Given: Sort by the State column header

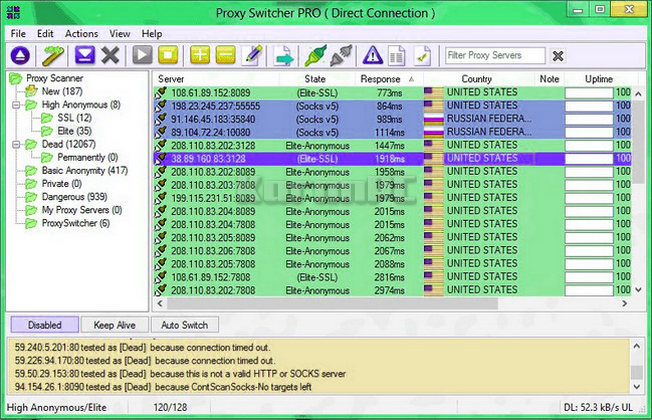Looking at the screenshot, I should [315, 79].
